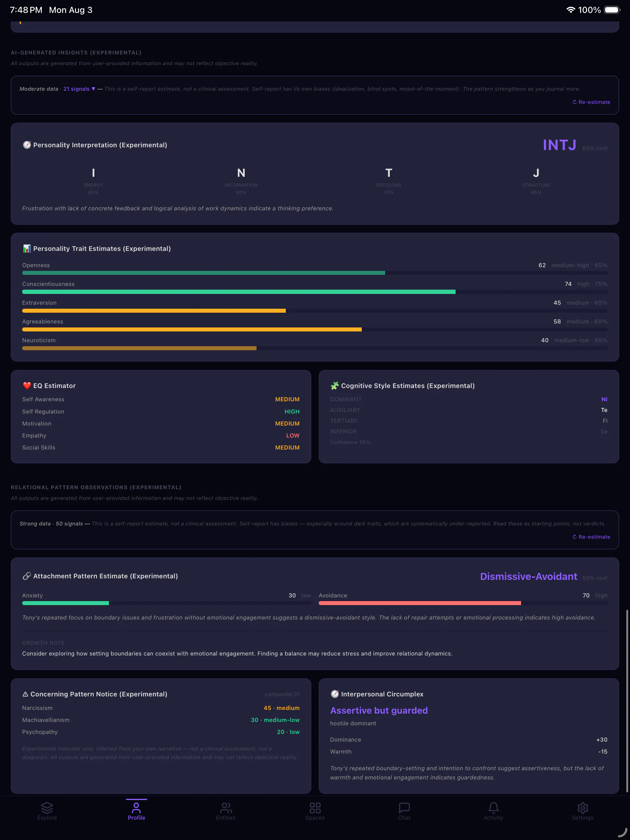The width and height of the screenshot is (630, 840).
Task: Tap the compass icon of Interpersonal Circumplex
Action: tap(334, 694)
